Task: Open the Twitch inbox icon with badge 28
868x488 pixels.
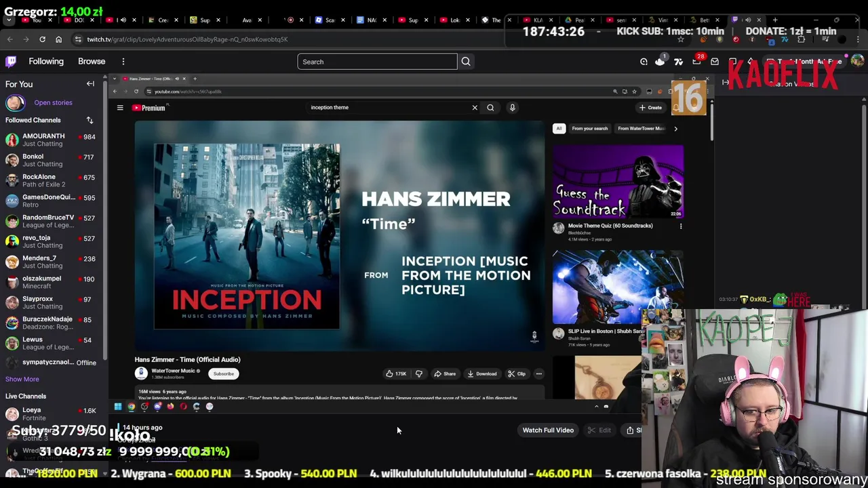Action: pyautogui.click(x=696, y=62)
